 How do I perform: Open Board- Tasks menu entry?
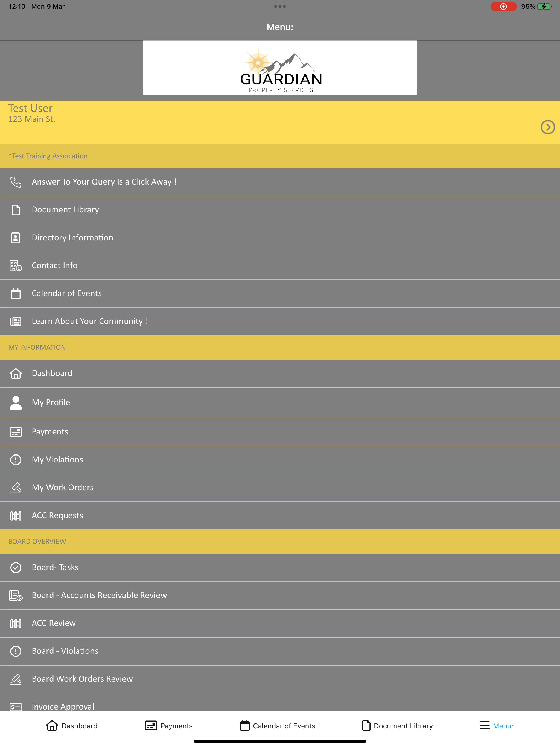[280, 567]
